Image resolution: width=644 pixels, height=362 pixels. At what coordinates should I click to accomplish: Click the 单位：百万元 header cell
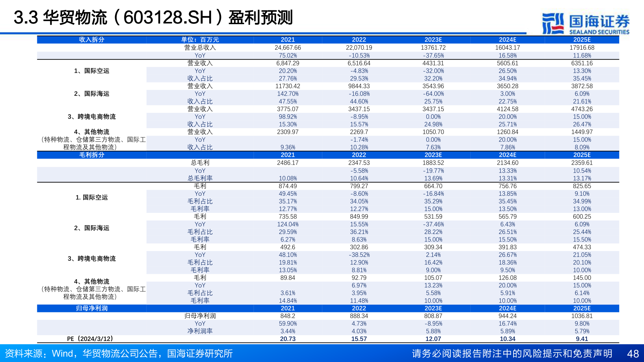(200, 40)
